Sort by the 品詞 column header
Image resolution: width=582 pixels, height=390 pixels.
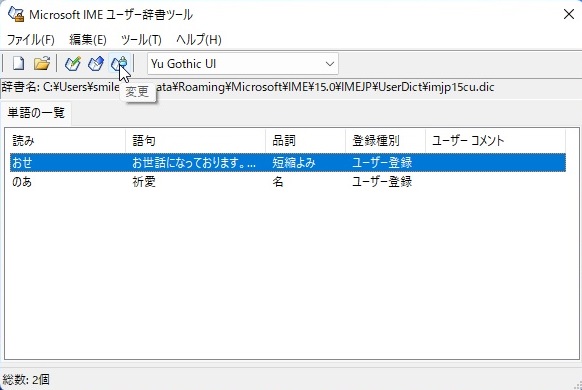click(305, 141)
